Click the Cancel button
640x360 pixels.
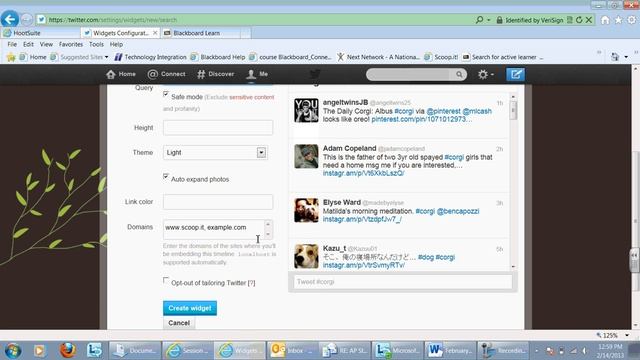click(x=179, y=323)
